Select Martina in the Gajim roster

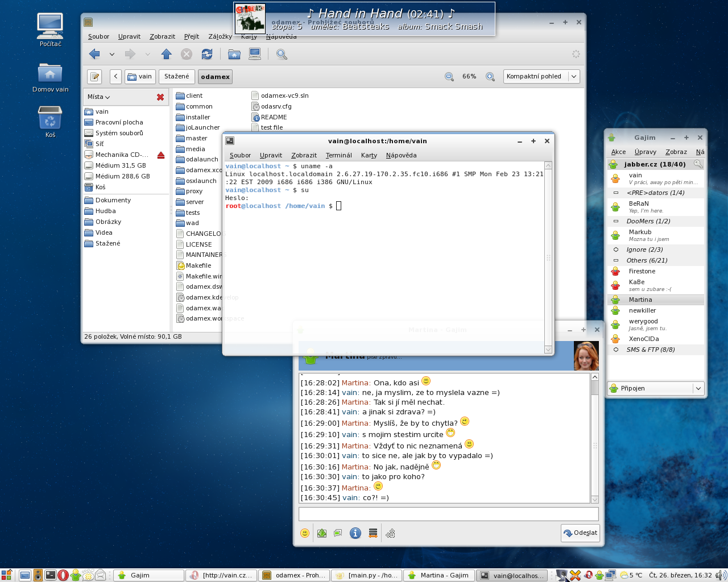pyautogui.click(x=656, y=300)
